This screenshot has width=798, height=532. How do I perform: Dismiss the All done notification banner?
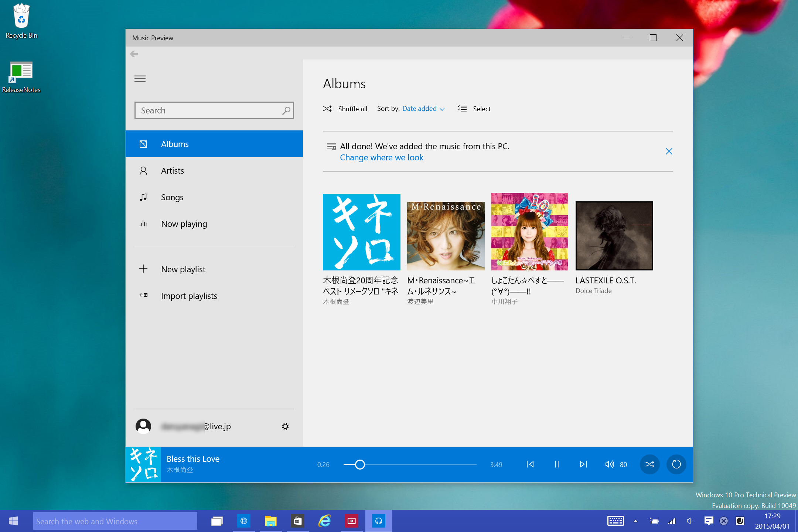669,151
